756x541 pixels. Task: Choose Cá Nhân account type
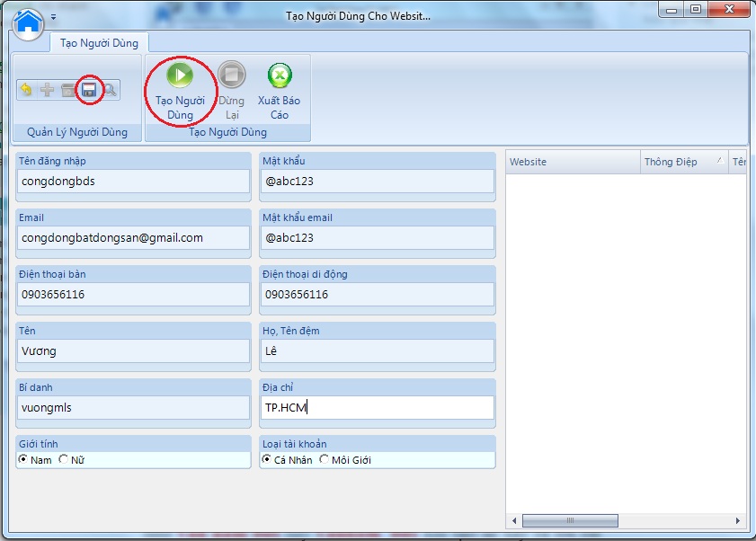(x=267, y=460)
